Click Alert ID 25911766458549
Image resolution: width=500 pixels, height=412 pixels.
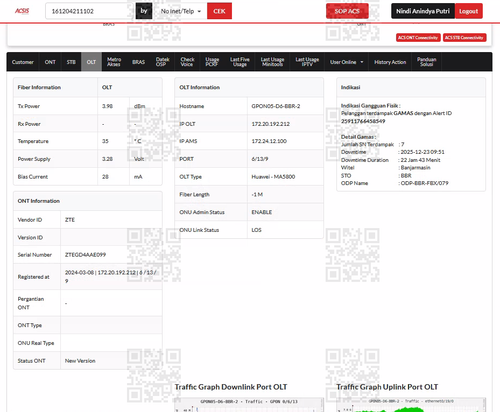tap(363, 121)
